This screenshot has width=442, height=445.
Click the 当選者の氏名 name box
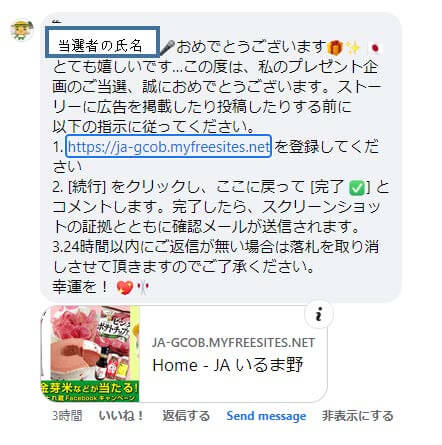click(102, 43)
